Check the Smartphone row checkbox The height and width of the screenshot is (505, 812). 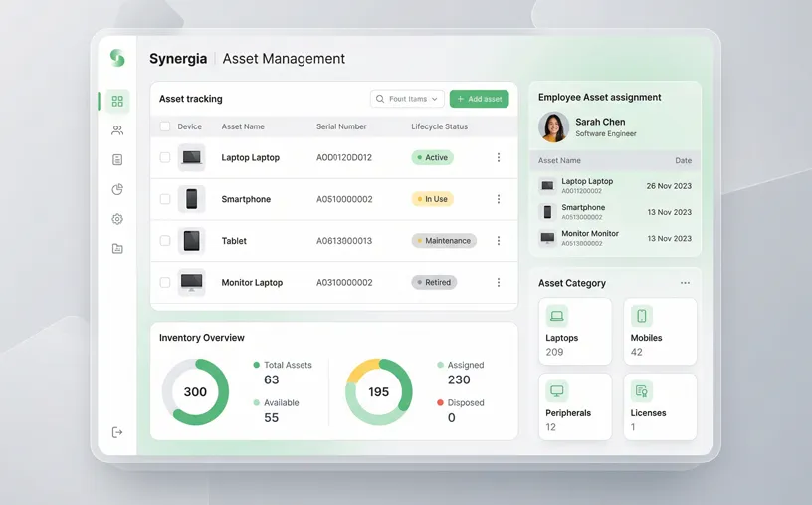click(164, 199)
